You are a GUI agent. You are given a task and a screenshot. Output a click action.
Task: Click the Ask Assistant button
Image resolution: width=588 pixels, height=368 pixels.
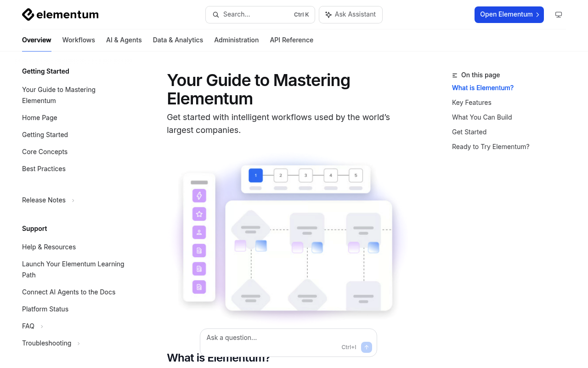coord(351,15)
